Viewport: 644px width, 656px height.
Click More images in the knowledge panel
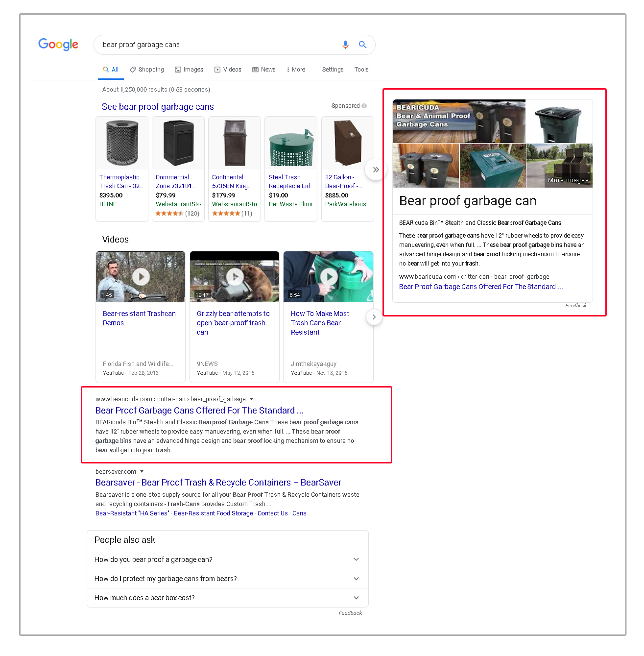click(568, 180)
